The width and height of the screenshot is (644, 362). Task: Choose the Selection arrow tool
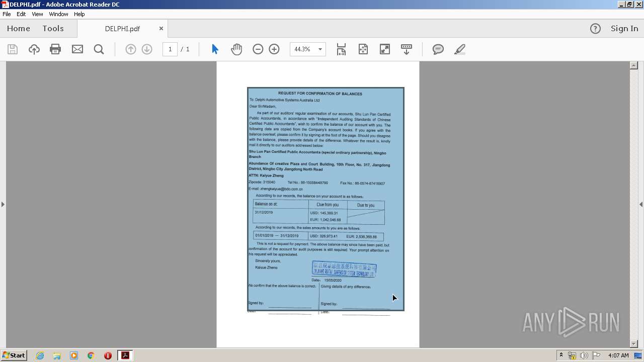pos(215,49)
